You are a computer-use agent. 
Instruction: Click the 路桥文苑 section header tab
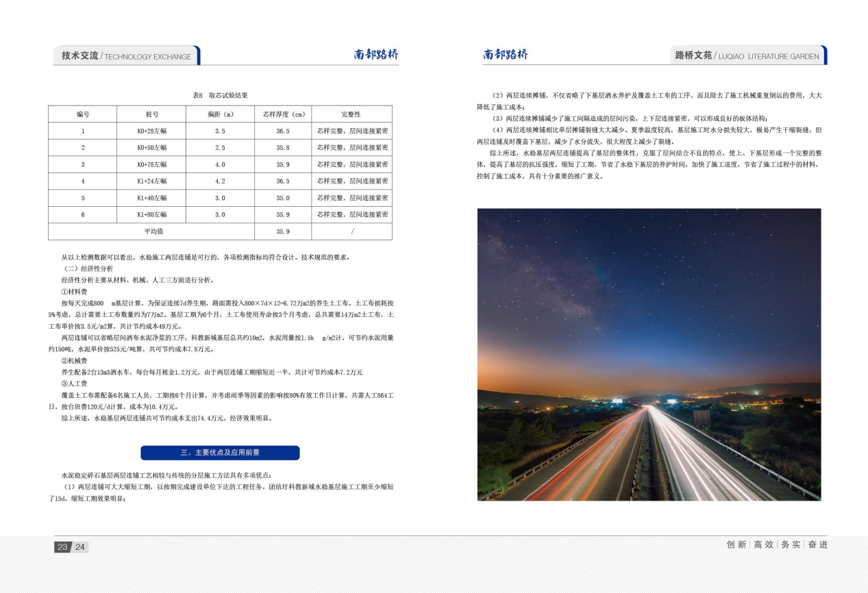[747, 55]
